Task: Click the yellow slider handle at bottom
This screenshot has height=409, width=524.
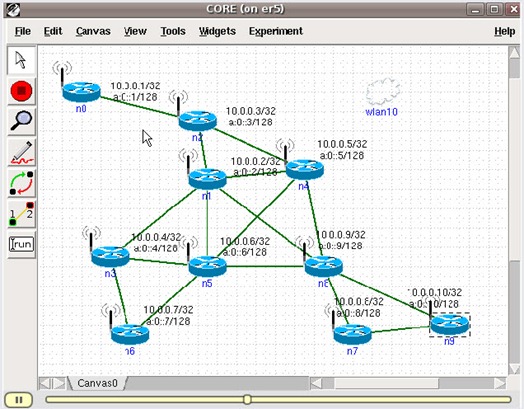Action: point(247,399)
